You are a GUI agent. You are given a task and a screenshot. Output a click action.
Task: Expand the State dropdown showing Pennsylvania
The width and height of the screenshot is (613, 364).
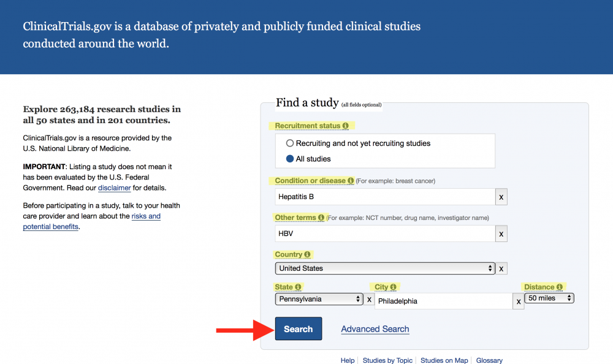[319, 299]
